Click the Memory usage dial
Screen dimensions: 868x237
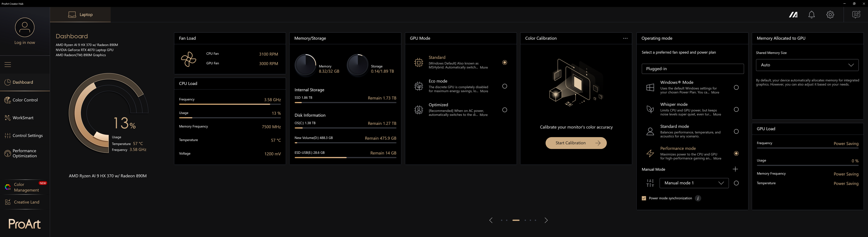[x=305, y=65]
